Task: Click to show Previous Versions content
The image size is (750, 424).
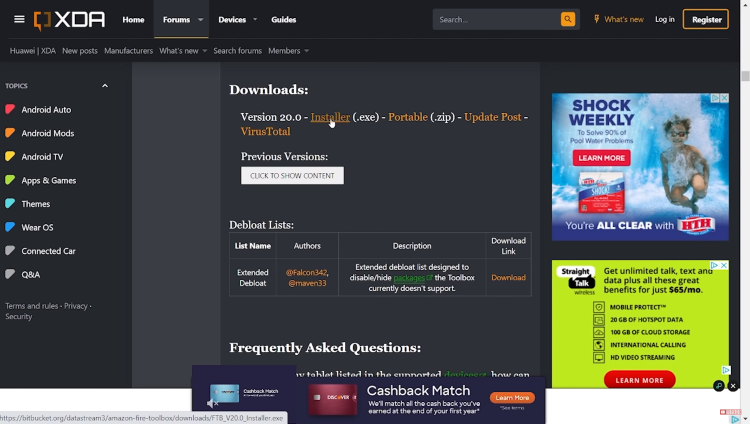Action: [292, 176]
